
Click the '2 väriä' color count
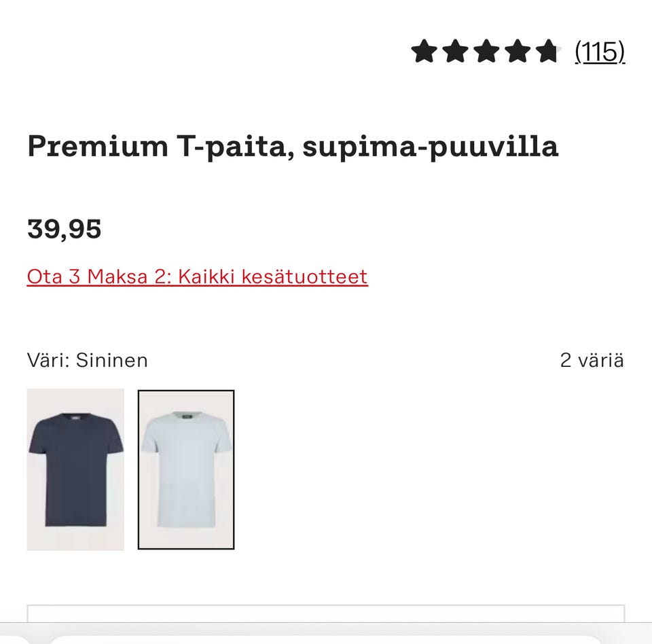click(592, 360)
